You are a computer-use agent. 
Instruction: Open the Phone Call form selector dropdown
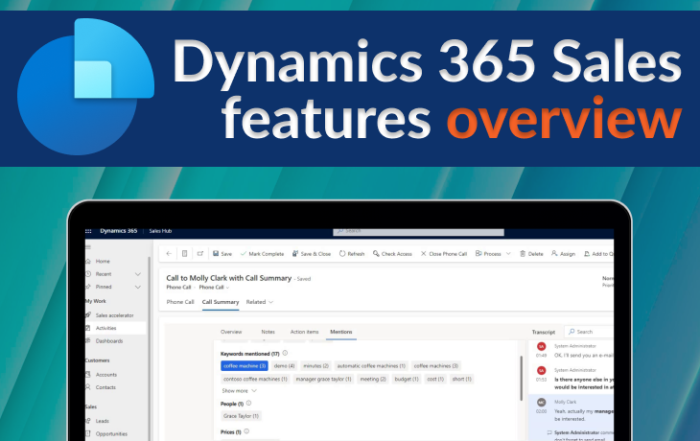[214, 287]
